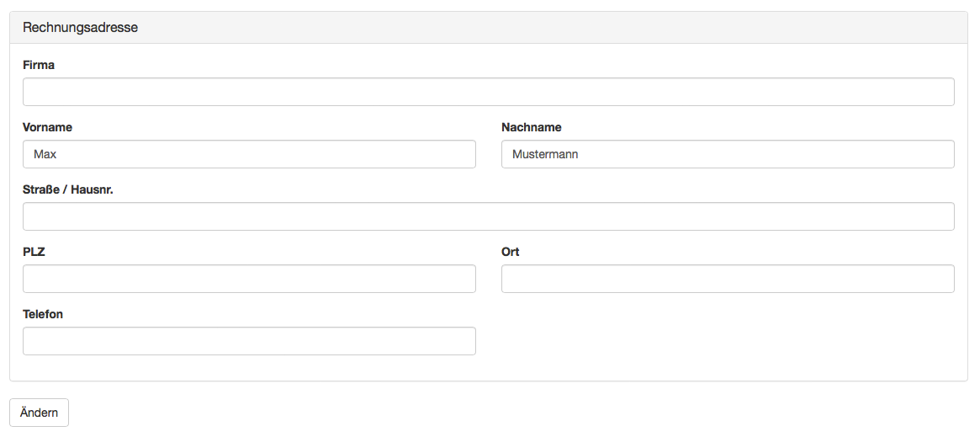Click blank page area beside Ändern button
980x437 pixels.
pos(500,413)
